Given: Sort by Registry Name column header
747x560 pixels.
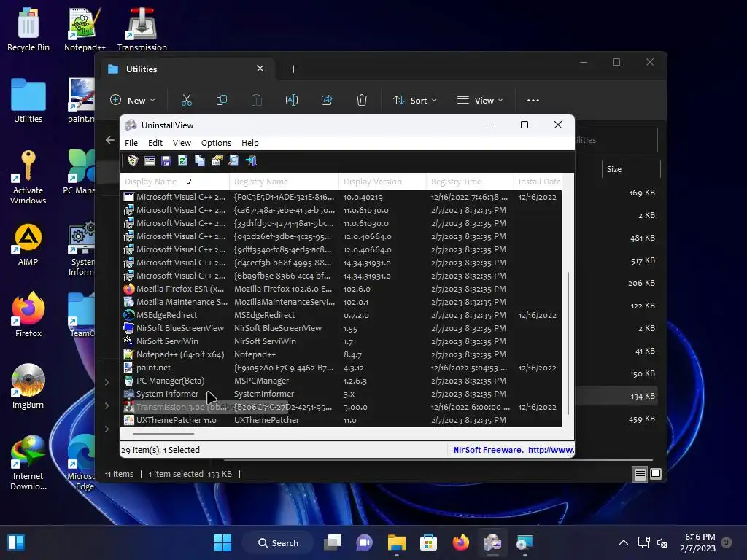Looking at the screenshot, I should 285,182.
